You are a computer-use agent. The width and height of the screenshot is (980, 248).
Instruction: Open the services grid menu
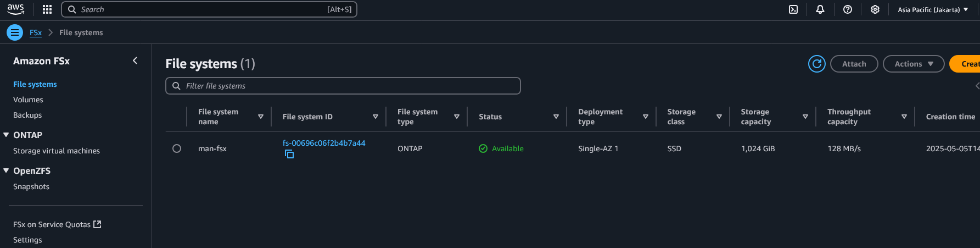click(x=47, y=9)
